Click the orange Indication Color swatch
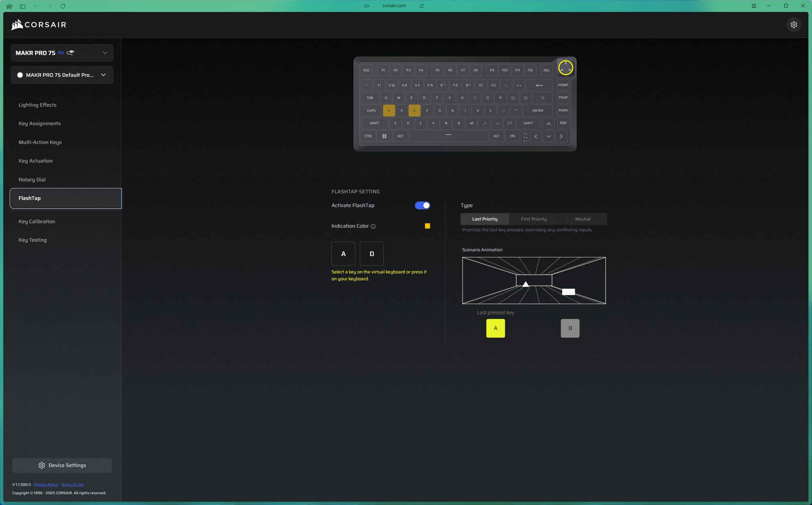Image resolution: width=812 pixels, height=505 pixels. [427, 226]
